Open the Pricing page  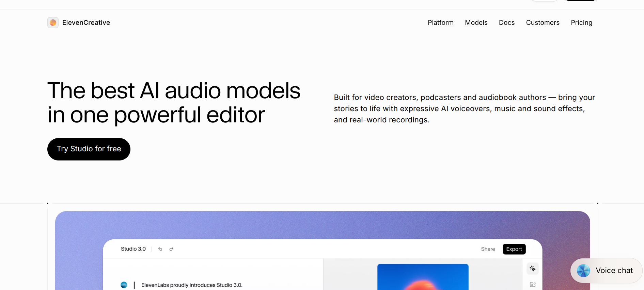click(581, 22)
